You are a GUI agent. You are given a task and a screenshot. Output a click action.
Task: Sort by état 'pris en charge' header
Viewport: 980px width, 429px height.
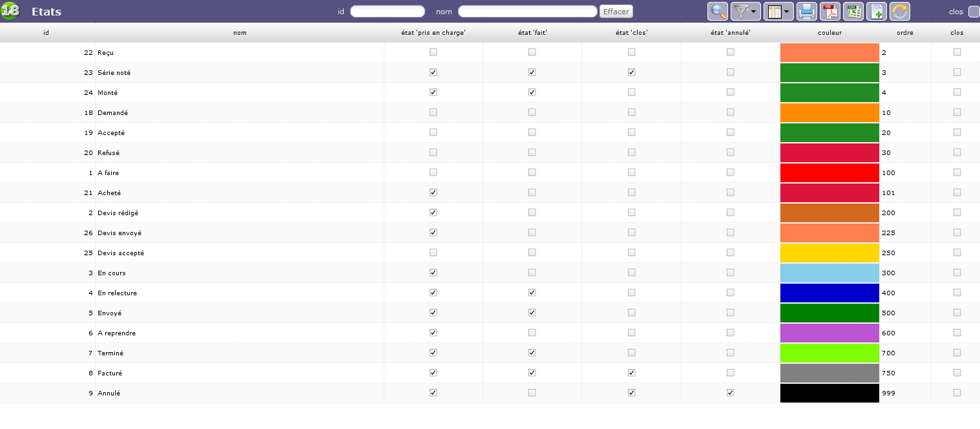433,32
